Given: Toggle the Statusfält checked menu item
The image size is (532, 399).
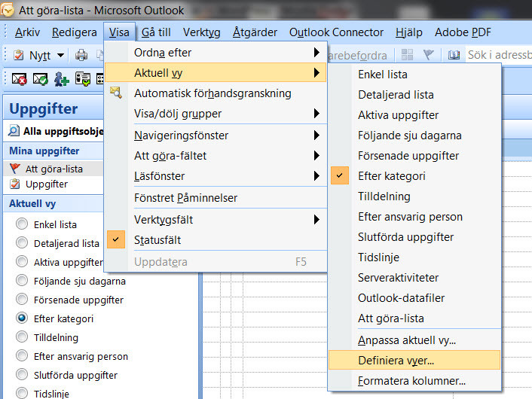Looking at the screenshot, I should pos(157,240).
